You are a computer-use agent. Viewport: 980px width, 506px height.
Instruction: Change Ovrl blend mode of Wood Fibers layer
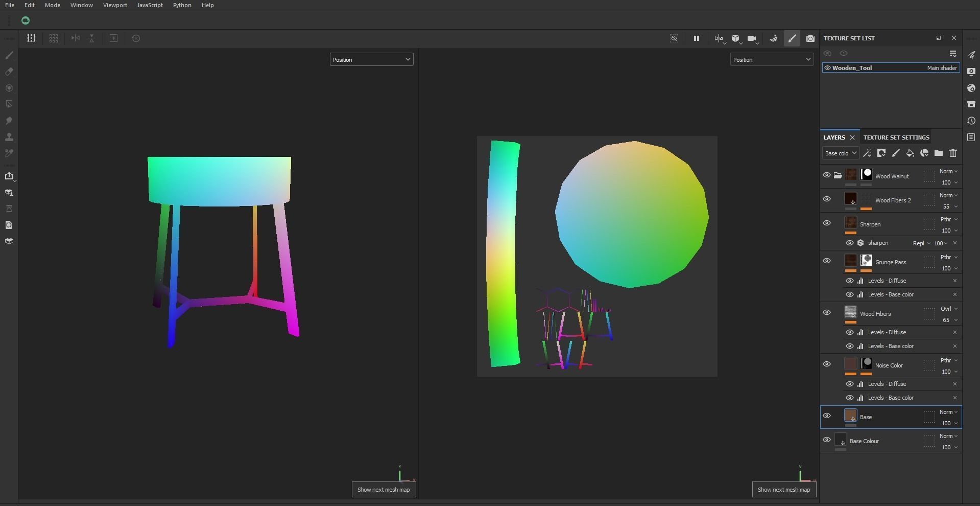click(949, 309)
